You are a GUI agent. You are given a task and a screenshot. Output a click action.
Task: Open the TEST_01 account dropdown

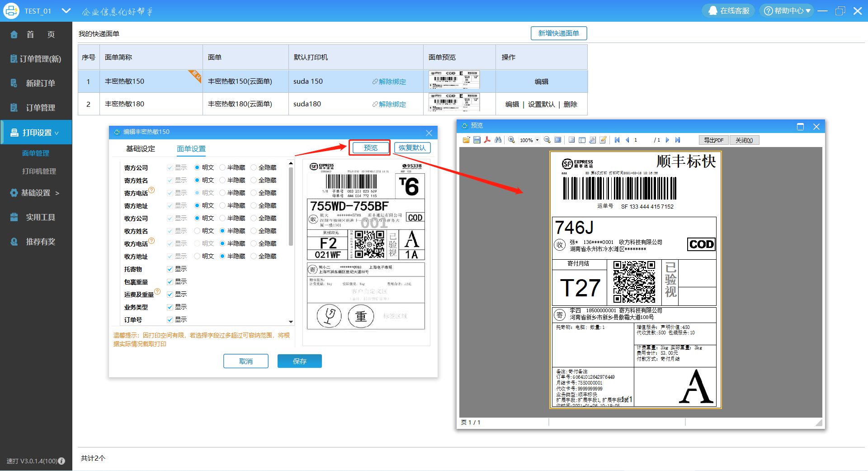[x=66, y=10]
